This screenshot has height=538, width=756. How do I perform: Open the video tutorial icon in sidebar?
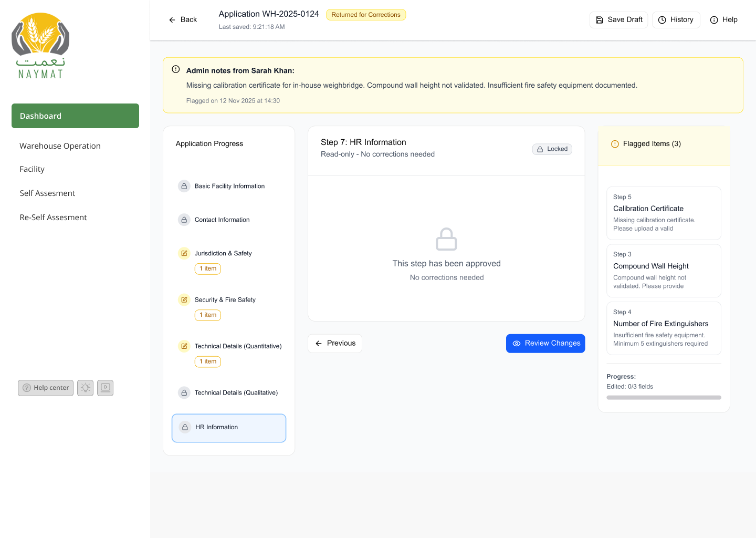105,388
